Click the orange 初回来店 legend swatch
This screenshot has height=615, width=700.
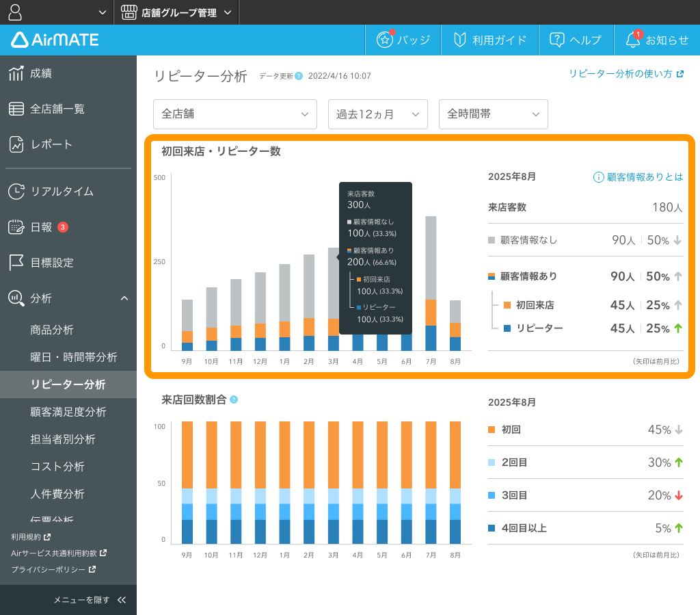point(507,305)
